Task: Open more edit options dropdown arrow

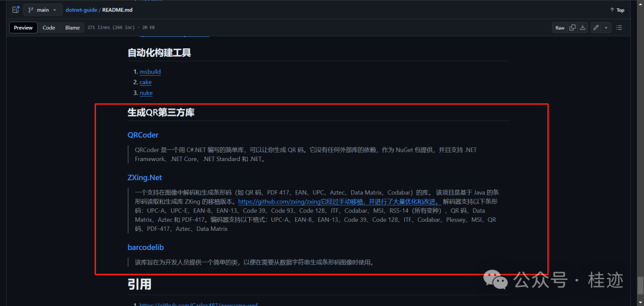Action: click(x=606, y=27)
